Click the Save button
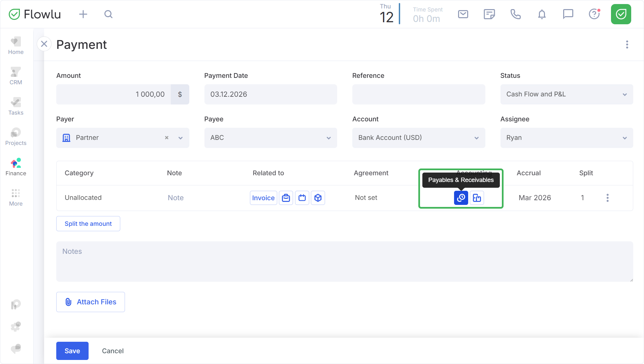Screen dimensions: 644x364 pos(72,351)
